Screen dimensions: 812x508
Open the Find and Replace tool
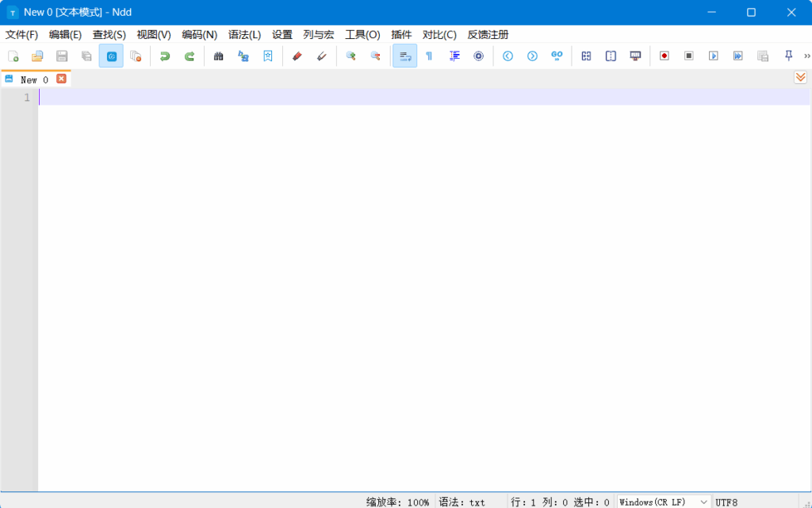pos(243,56)
